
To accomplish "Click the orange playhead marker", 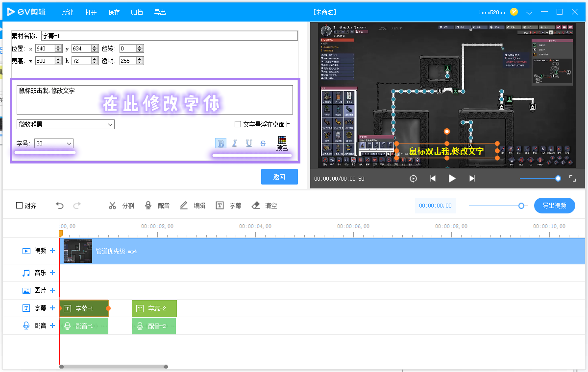I will (61, 233).
